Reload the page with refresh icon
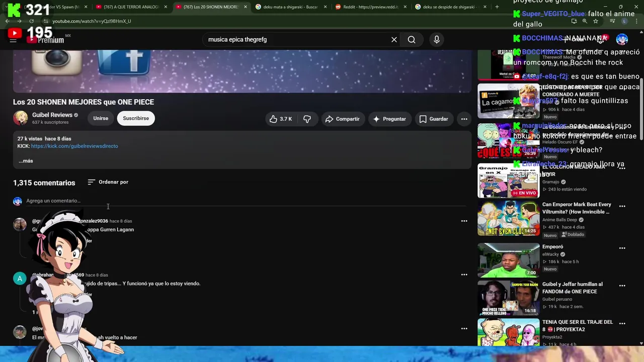Image resolution: width=644 pixels, height=362 pixels. click(31, 21)
